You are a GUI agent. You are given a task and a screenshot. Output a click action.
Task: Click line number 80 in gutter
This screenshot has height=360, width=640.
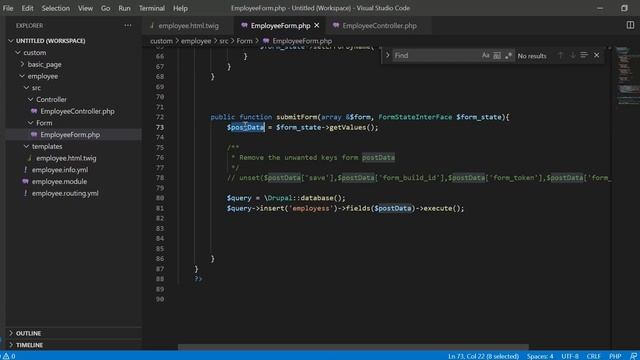pyautogui.click(x=160, y=198)
